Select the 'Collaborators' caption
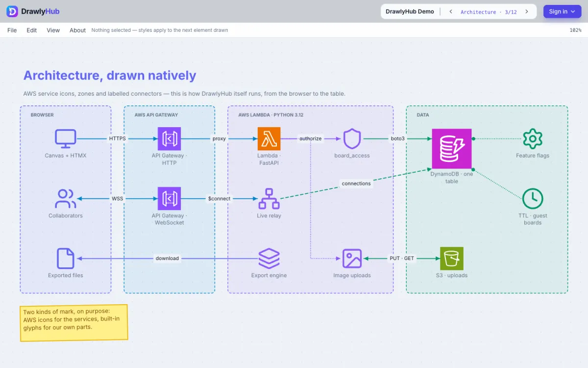 tap(66, 216)
